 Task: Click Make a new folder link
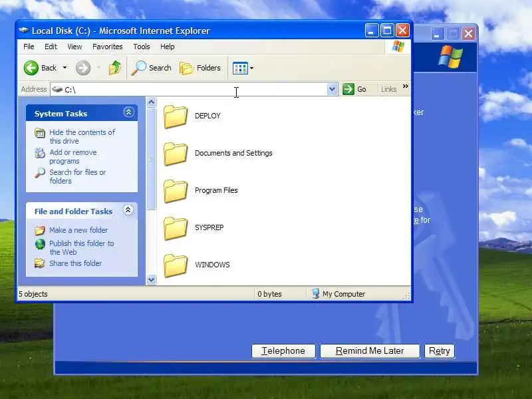pos(78,230)
